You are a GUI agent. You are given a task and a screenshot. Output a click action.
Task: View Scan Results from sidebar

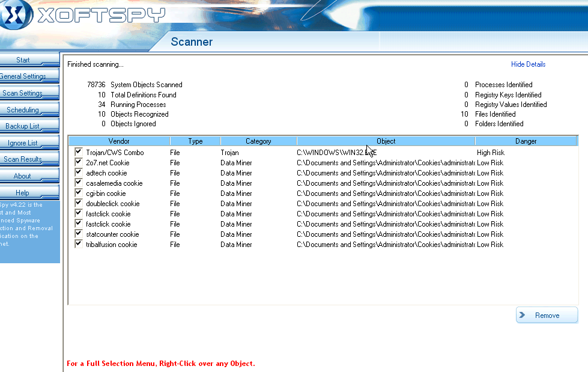click(29, 159)
